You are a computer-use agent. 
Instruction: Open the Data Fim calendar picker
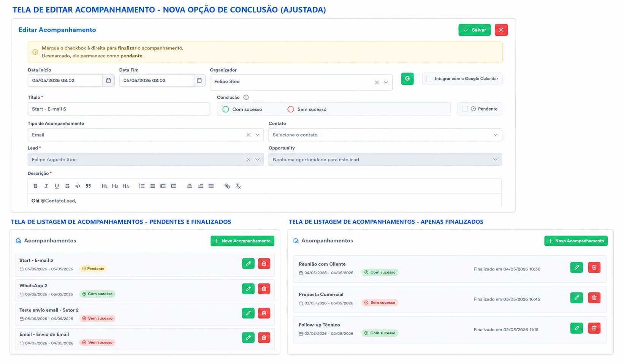pos(199,81)
